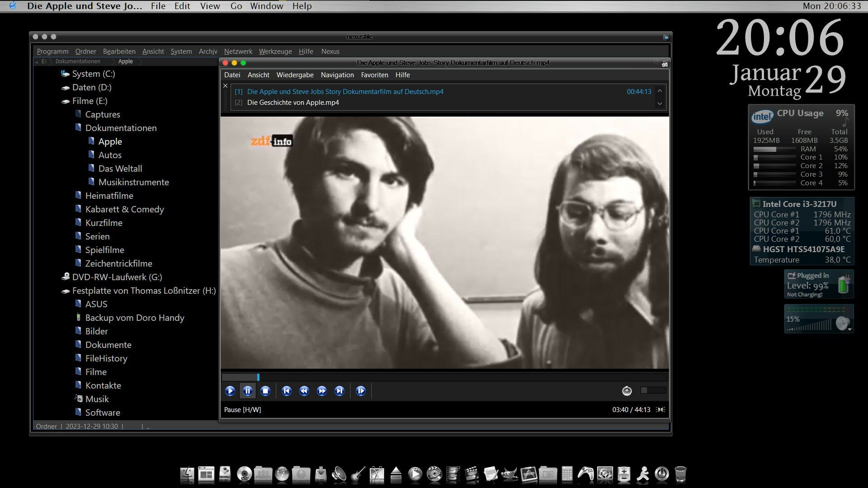
Task: Open the Favoriten menu
Action: click(375, 75)
